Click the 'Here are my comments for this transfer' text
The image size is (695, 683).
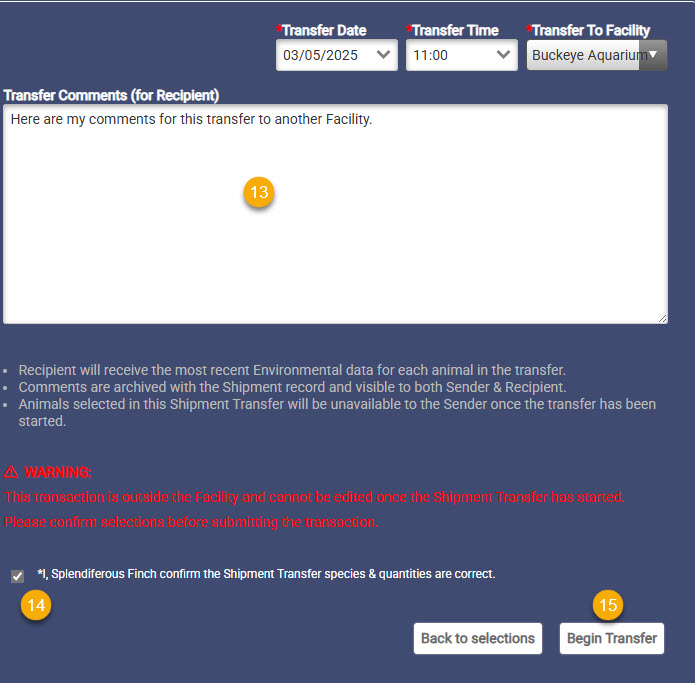pos(191,119)
